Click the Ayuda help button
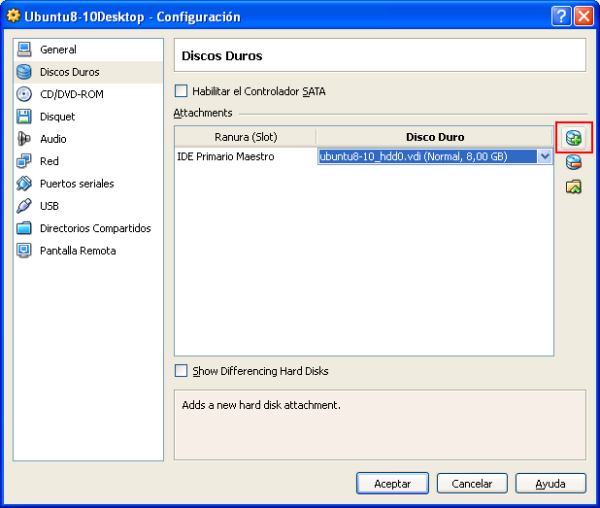The width and height of the screenshot is (600, 508). tap(550, 483)
